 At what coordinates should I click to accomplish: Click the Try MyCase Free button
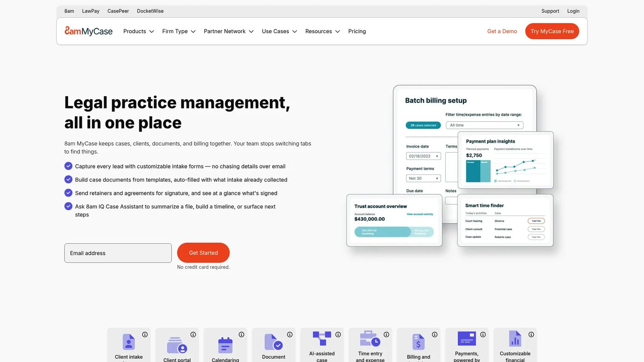[552, 31]
